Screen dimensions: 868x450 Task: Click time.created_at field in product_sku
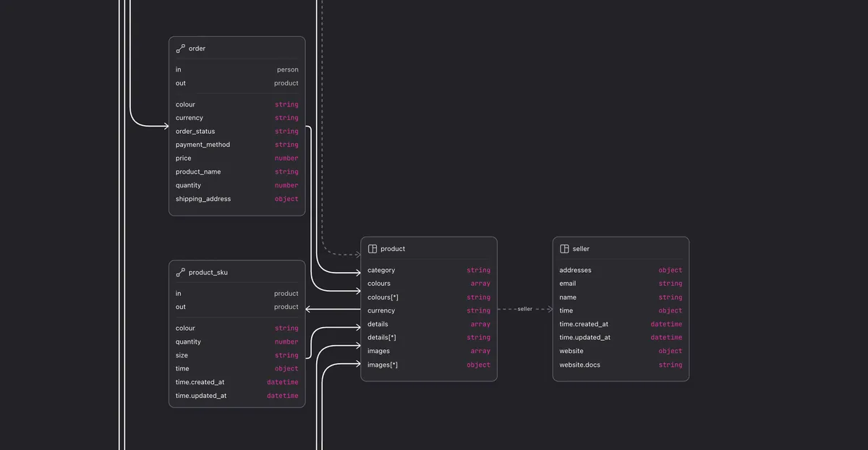pos(237,382)
